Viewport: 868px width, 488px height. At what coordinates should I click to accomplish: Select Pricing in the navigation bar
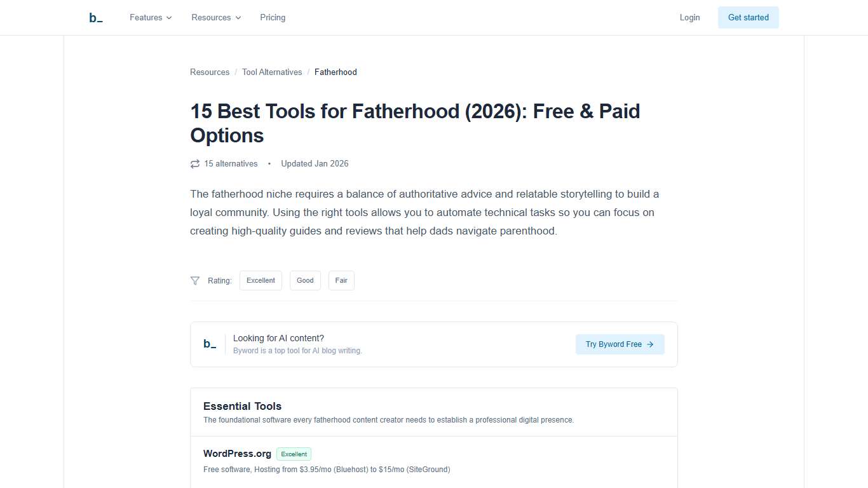pos(273,18)
